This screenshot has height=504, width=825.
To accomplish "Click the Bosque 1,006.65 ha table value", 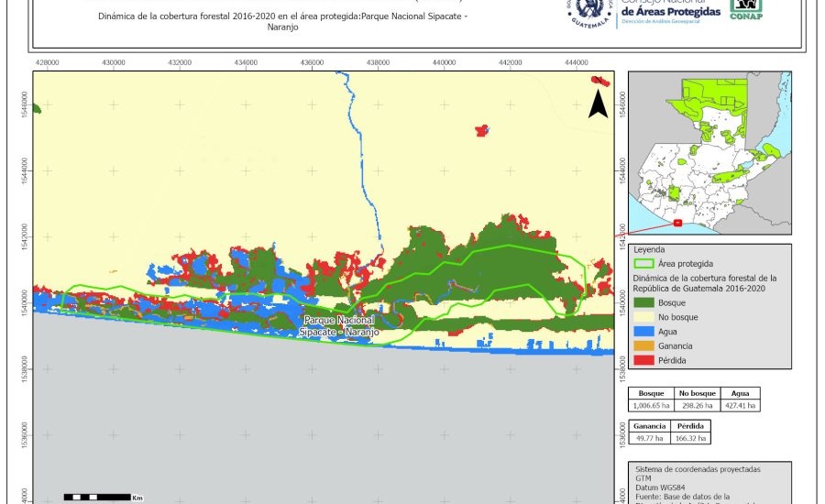I will coord(651,404).
